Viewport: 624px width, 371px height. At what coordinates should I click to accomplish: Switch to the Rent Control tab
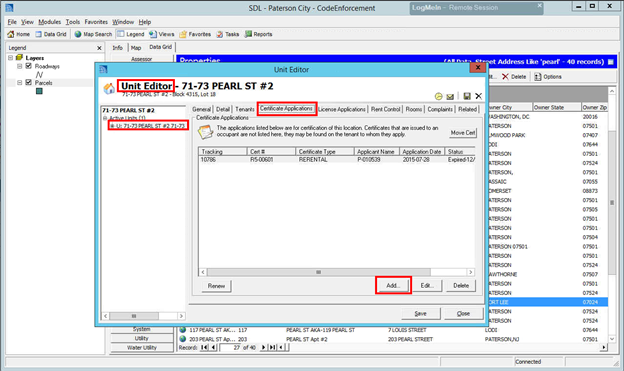(385, 109)
